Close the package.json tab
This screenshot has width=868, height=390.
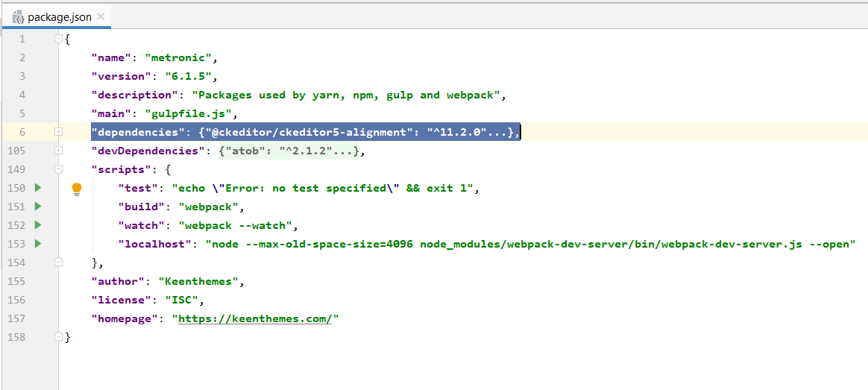click(100, 16)
